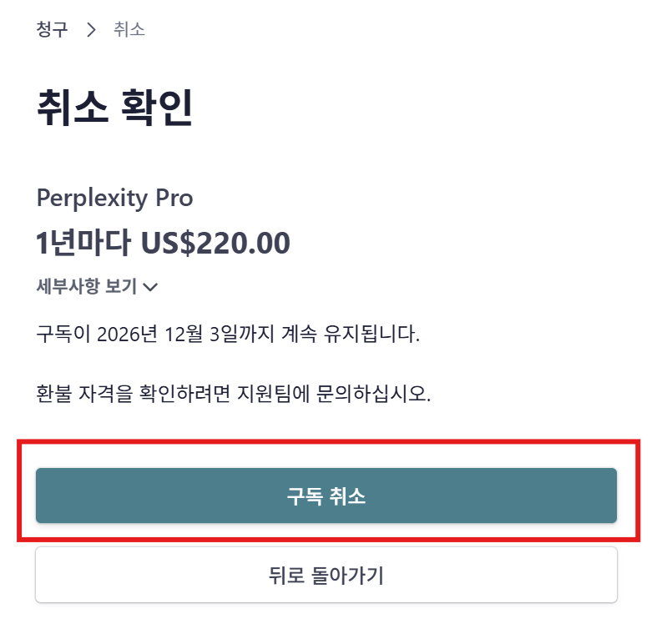The width and height of the screenshot is (672, 629).
Task: Click the down chevron beside 세부사항 보기
Action: 151,288
